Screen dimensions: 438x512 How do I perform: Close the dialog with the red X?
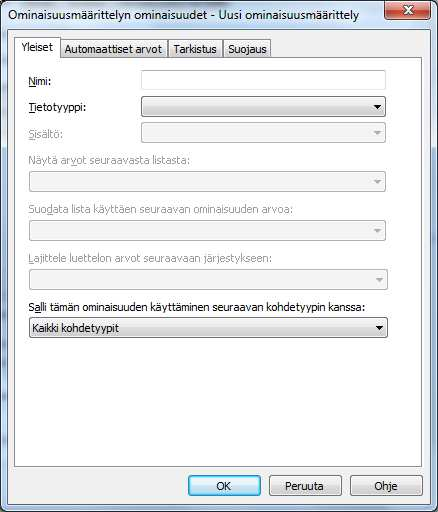pyautogui.click(x=408, y=10)
